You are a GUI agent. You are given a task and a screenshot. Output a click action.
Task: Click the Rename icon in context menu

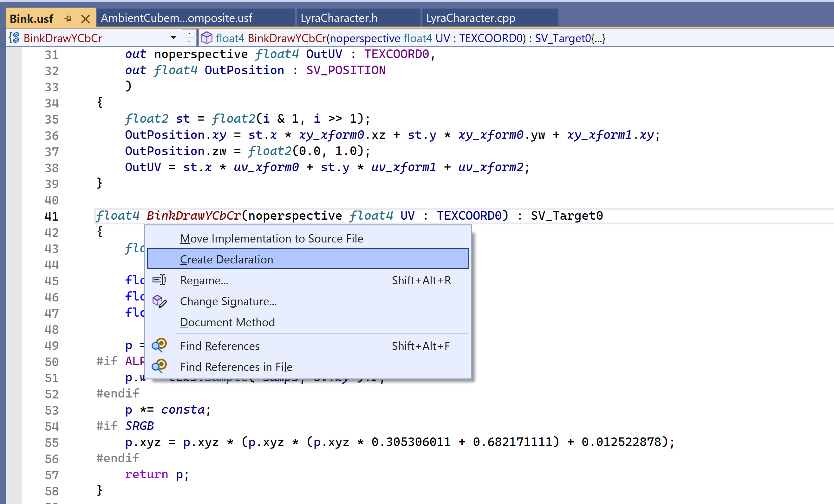(x=159, y=280)
